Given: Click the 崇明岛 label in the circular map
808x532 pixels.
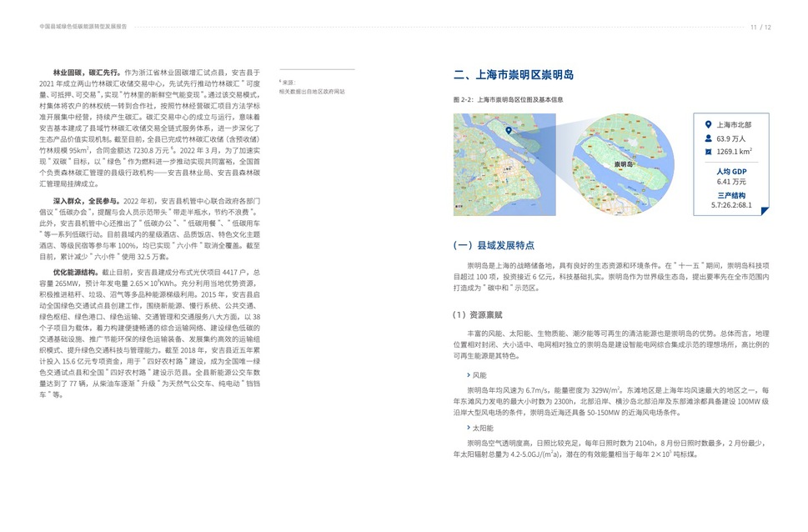Looking at the screenshot, I should [623, 165].
